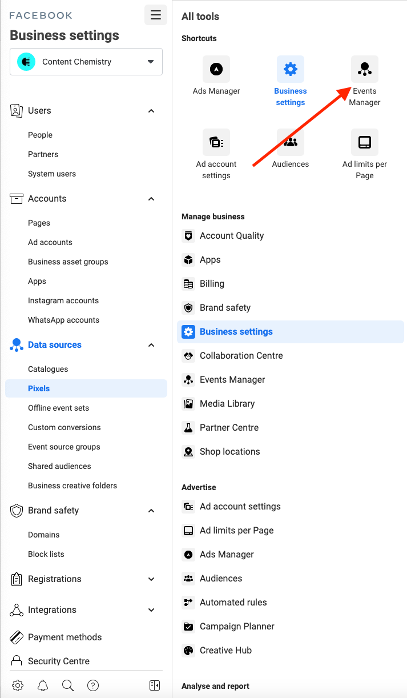Screen dimensions: 407x698
Task: Expand the Registrations section
Action: [x=151, y=579]
